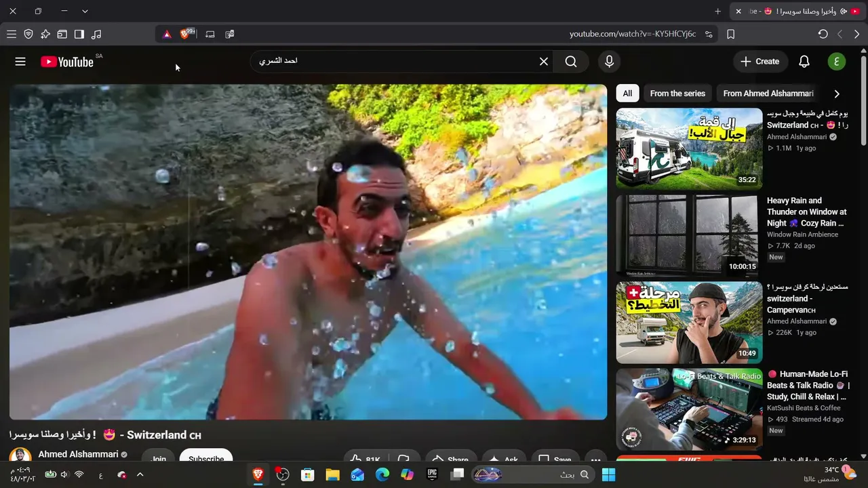Open the 10:49 campervan planning thumbnail
The image size is (868, 488).
coord(689,323)
